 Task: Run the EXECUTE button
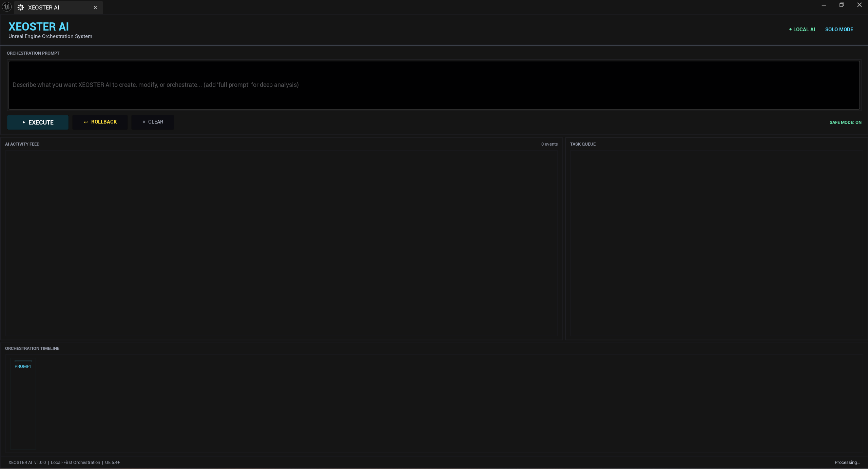38,122
